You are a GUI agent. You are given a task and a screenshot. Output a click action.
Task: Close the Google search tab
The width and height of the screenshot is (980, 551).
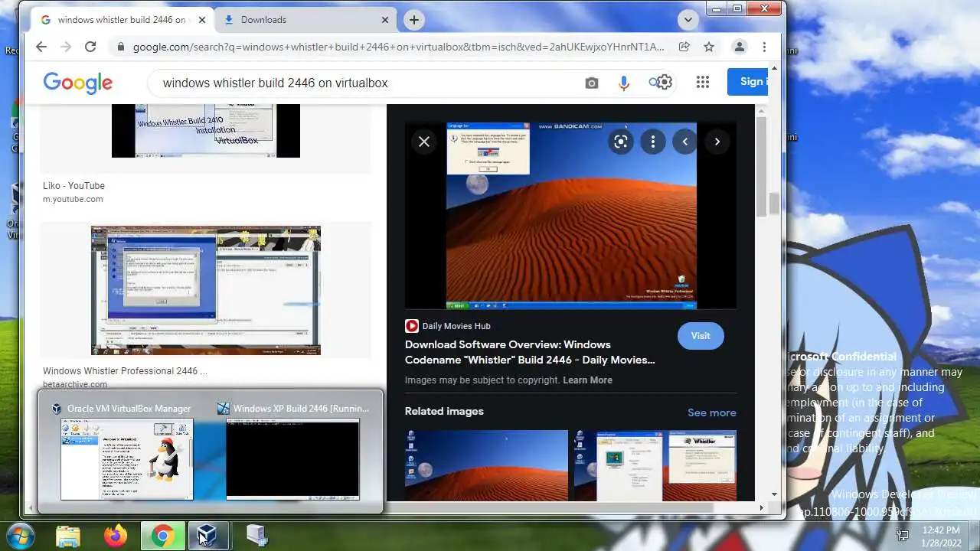click(x=202, y=20)
